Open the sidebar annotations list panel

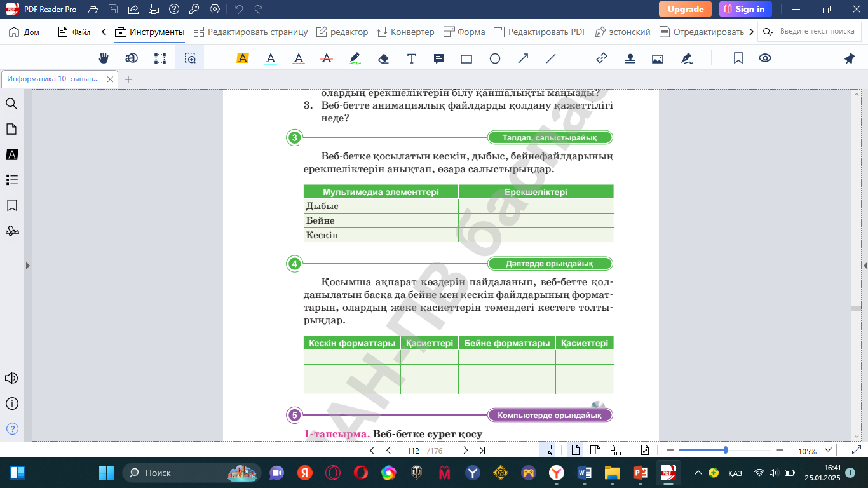[x=11, y=154]
